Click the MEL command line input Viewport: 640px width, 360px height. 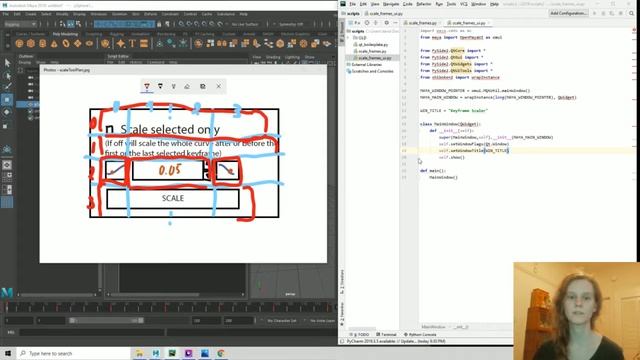pos(92,332)
